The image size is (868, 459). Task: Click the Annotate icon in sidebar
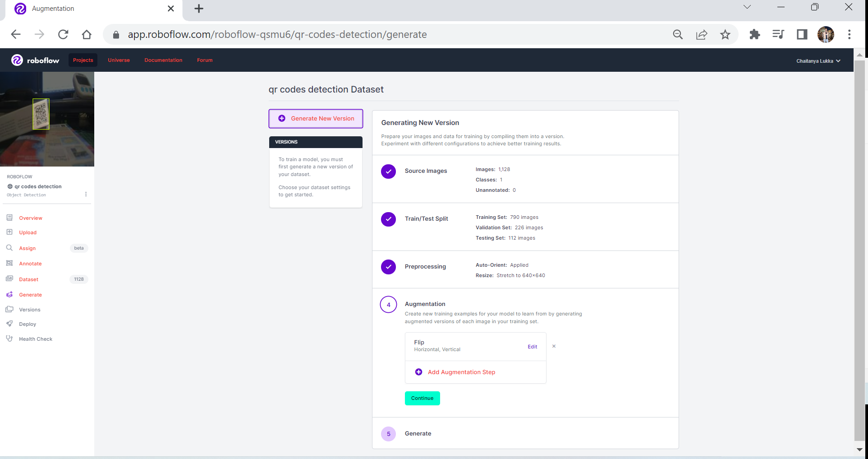(9, 263)
